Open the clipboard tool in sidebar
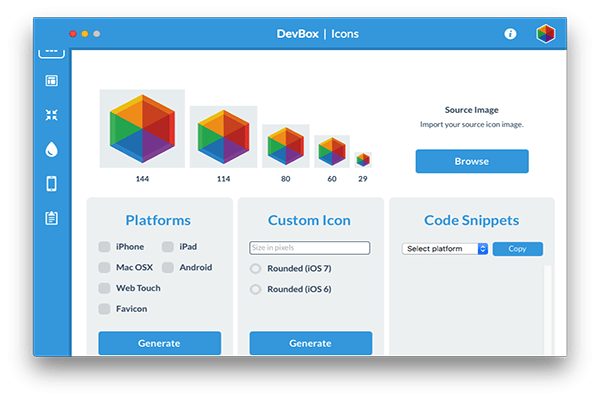600x400 pixels. click(x=52, y=218)
